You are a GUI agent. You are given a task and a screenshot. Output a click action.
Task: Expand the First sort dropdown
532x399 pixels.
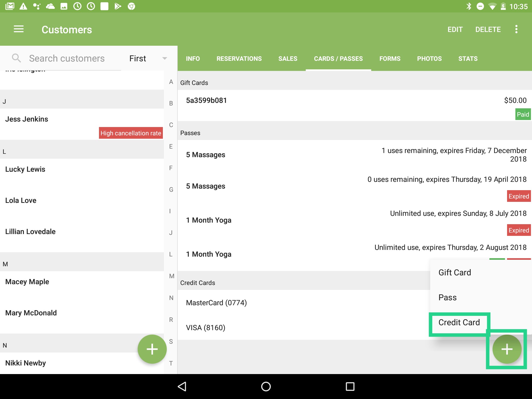tap(138, 58)
